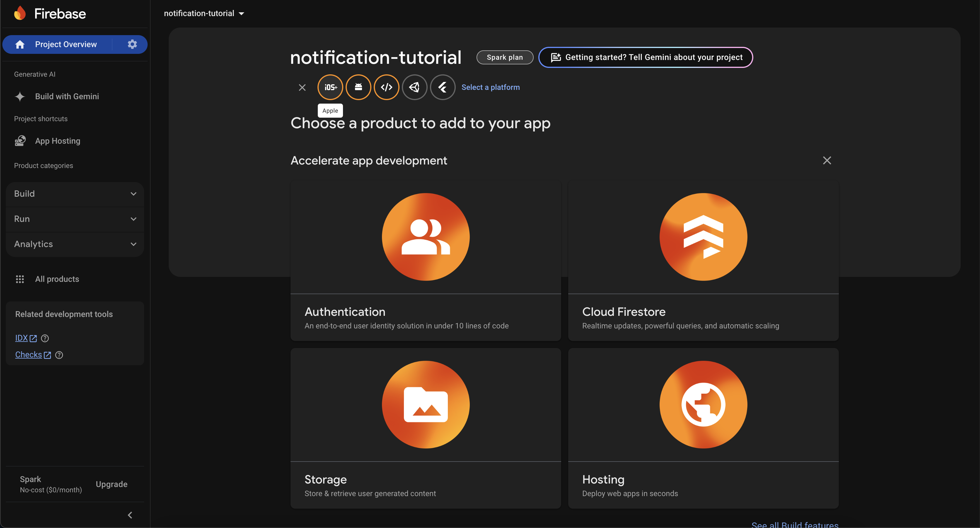Open Build with Gemini

point(67,97)
